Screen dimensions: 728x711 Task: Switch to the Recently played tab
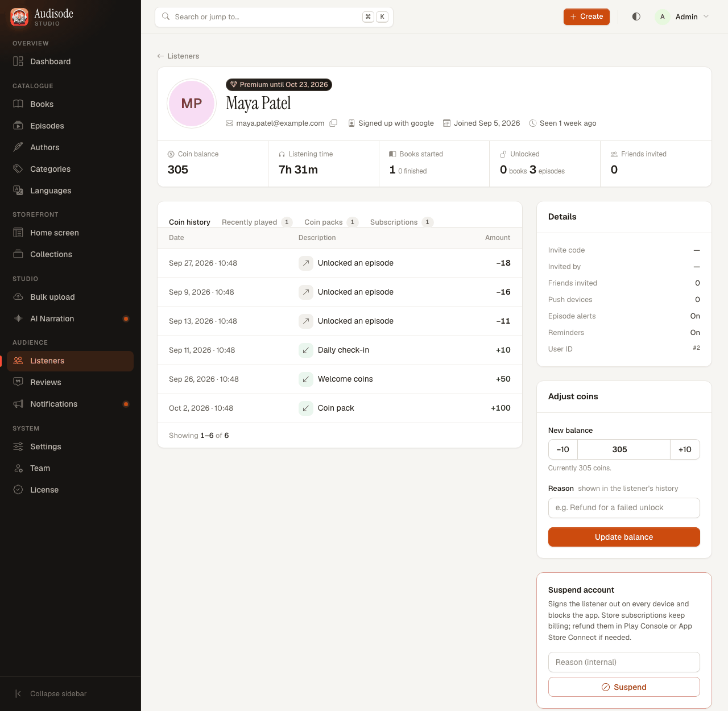(x=257, y=222)
